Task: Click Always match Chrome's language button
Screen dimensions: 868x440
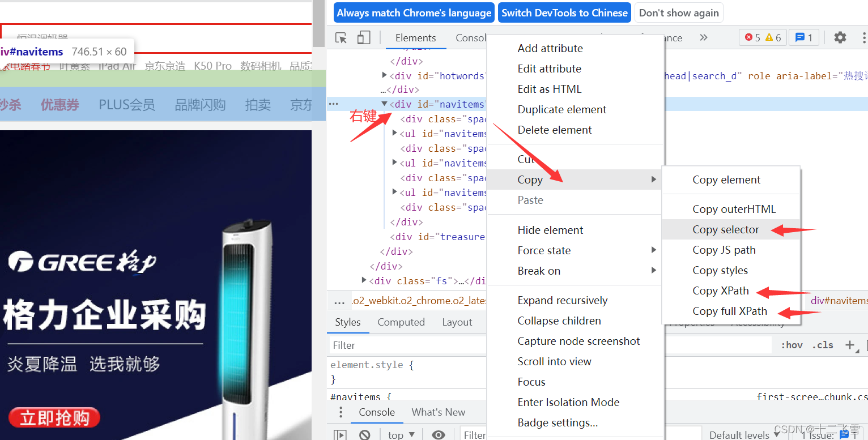Action: click(414, 13)
